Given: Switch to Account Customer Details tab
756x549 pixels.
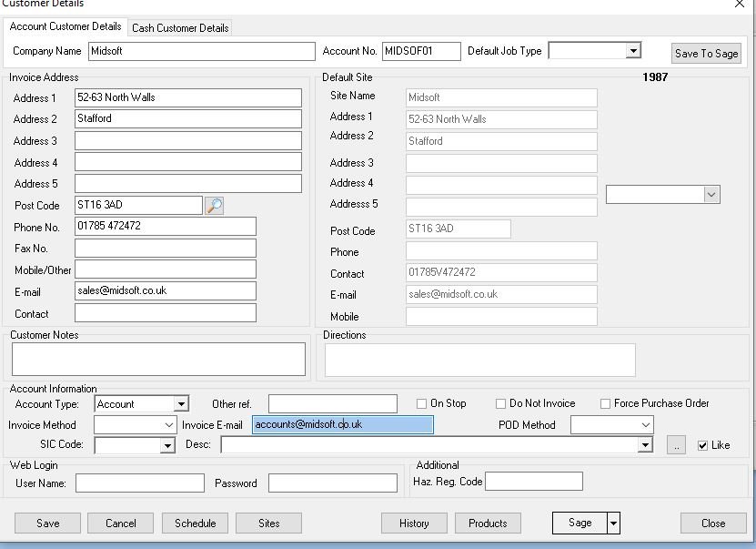Looking at the screenshot, I should coord(66,26).
